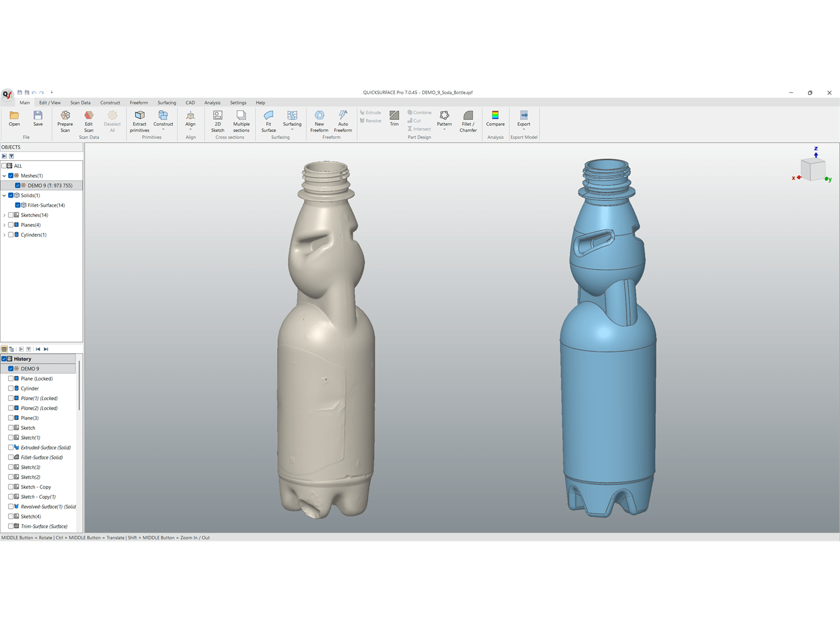Select the Fit Surface tool
Image resolution: width=840 pixels, height=630 pixels.
click(x=269, y=121)
